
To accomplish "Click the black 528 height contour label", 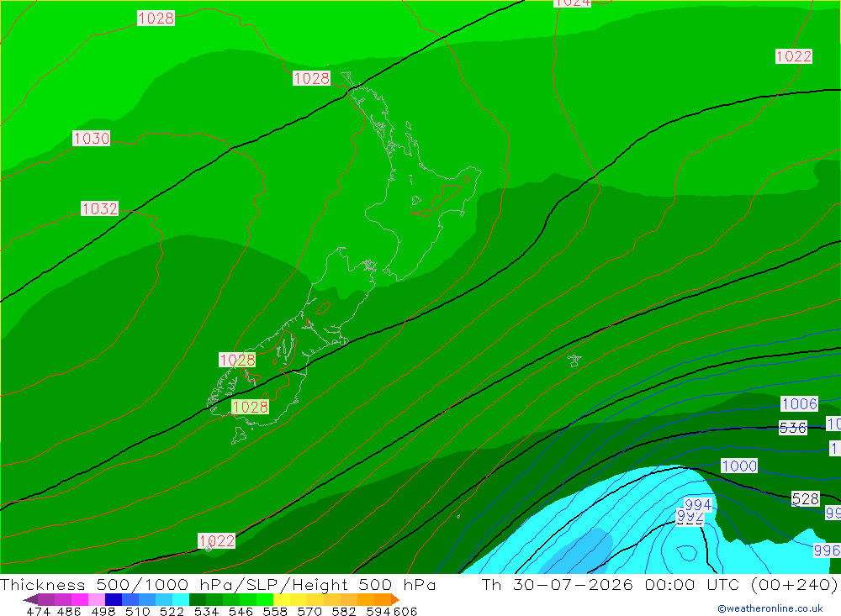I will click(x=806, y=498).
